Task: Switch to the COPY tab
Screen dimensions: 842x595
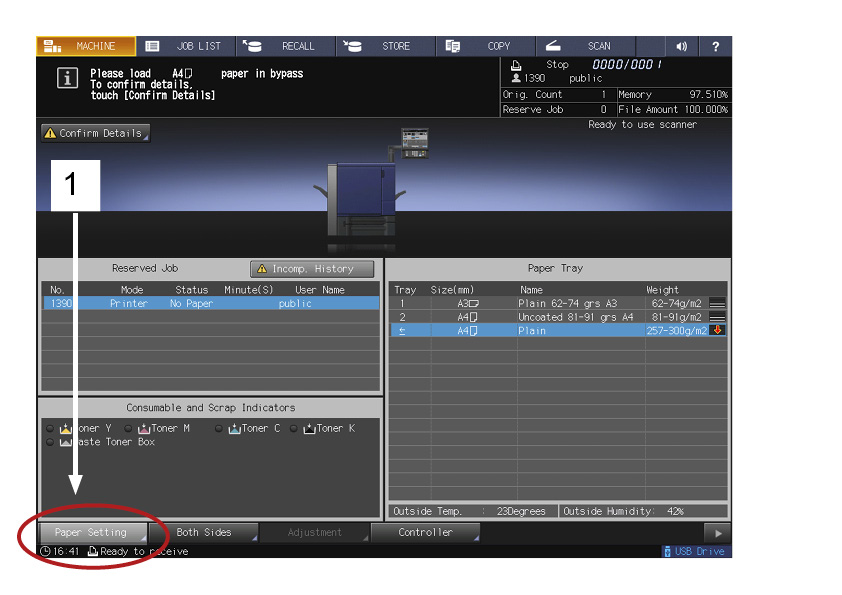Action: pos(485,46)
